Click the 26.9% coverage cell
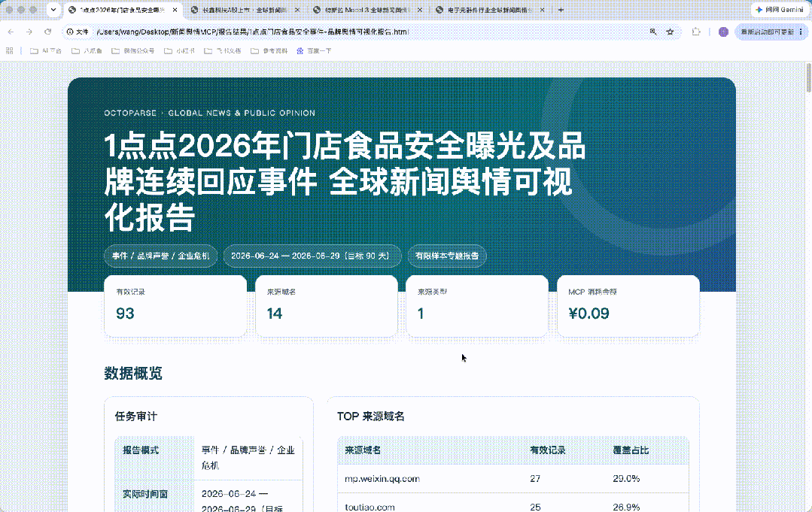This screenshot has width=812, height=512. point(626,507)
